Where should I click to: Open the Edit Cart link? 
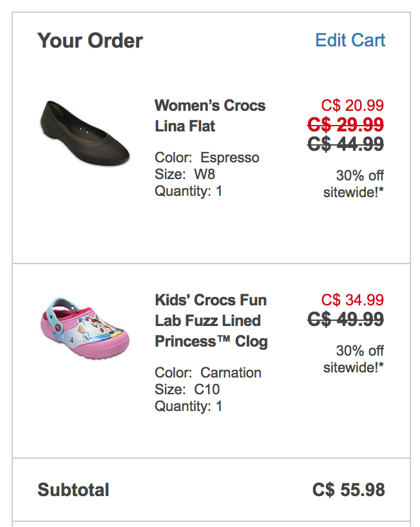click(x=350, y=41)
